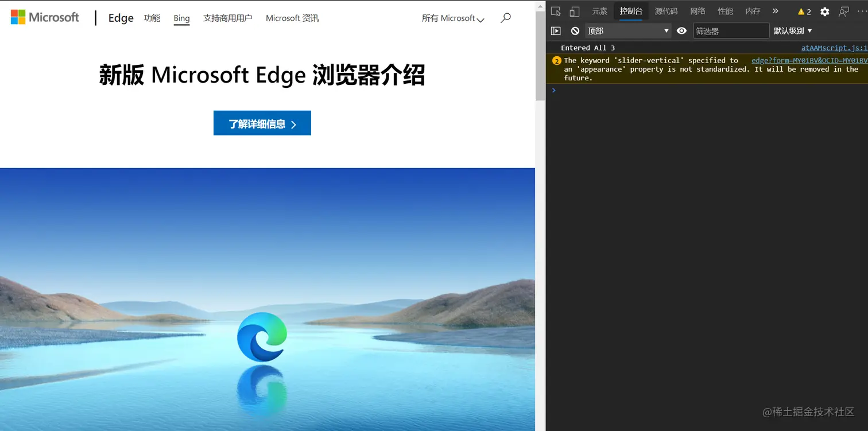Open the Microsoft 资讯 nav link
The height and width of the screenshot is (431, 868).
[x=292, y=18]
